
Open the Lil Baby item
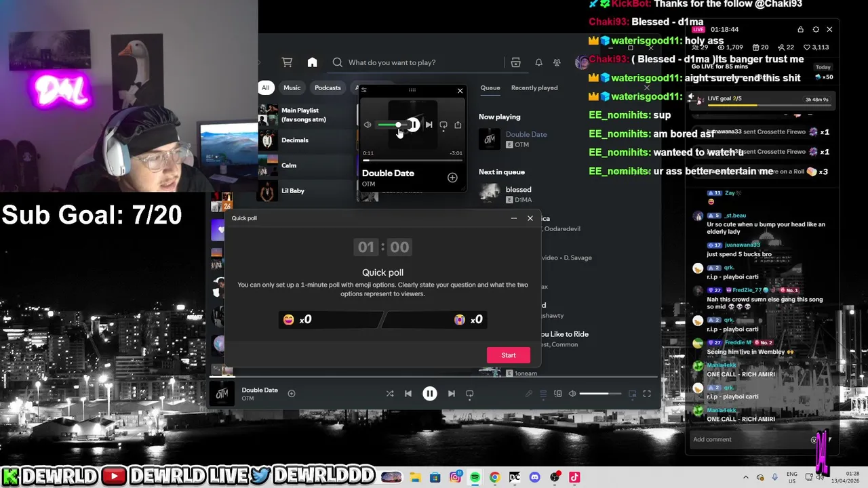(307, 190)
